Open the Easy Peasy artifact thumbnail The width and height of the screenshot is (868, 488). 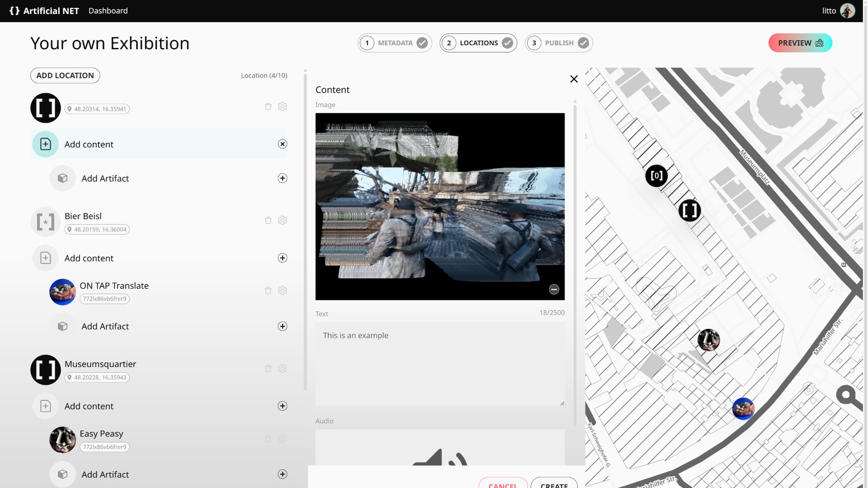pyautogui.click(x=62, y=440)
